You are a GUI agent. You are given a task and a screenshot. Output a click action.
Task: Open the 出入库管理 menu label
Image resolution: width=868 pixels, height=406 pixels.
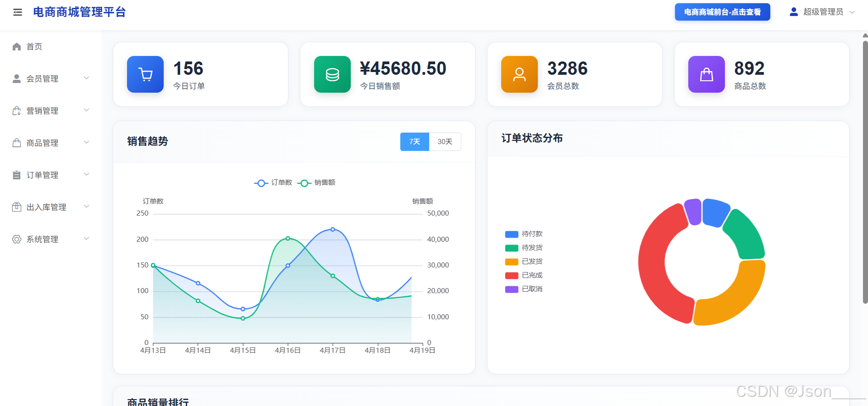[x=46, y=207]
